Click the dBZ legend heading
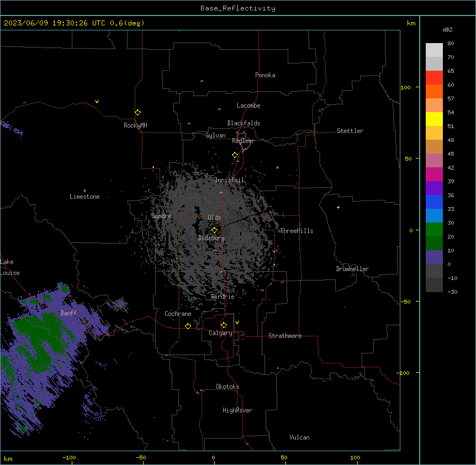476x465 pixels. coord(447,29)
